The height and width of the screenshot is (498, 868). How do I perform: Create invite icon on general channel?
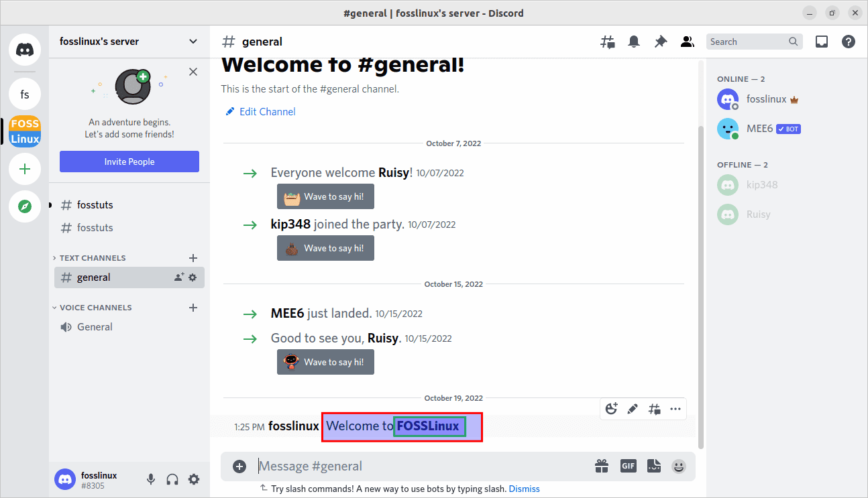coord(179,277)
